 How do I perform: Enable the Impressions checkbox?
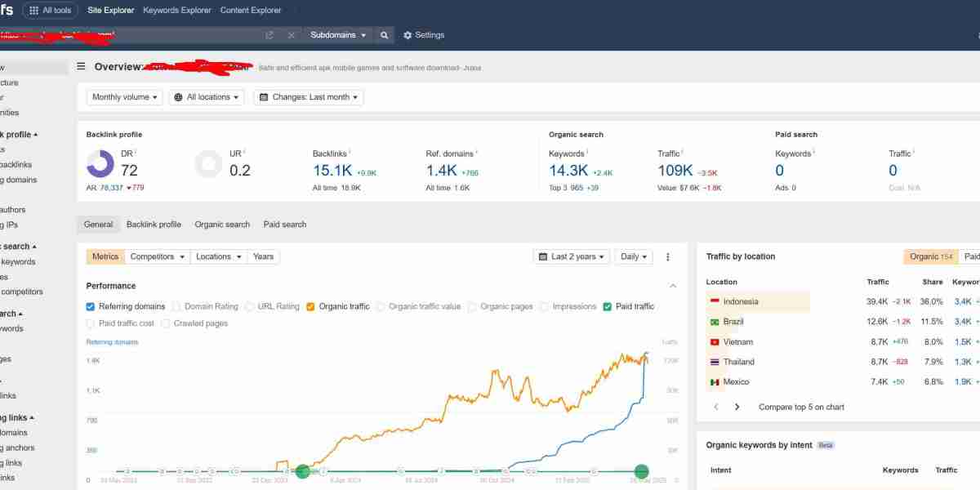point(544,307)
